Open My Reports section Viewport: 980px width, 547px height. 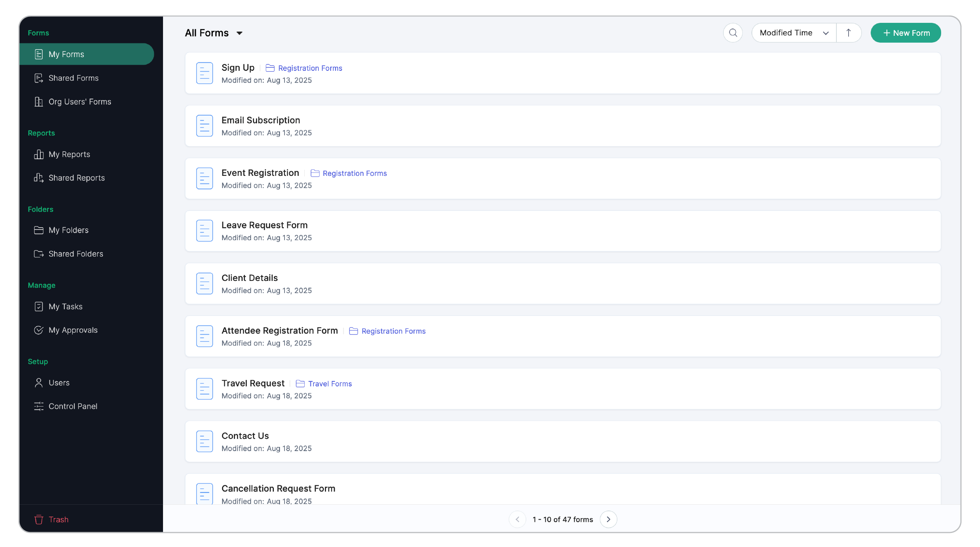click(69, 154)
